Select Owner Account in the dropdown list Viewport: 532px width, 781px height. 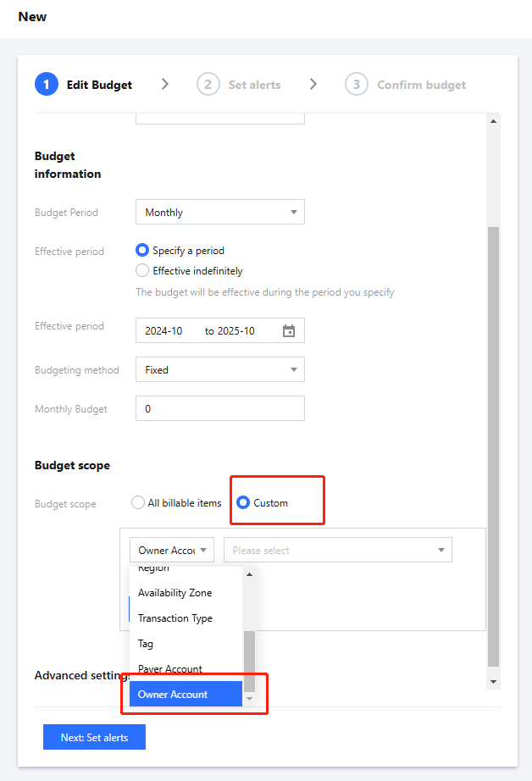[x=173, y=695]
